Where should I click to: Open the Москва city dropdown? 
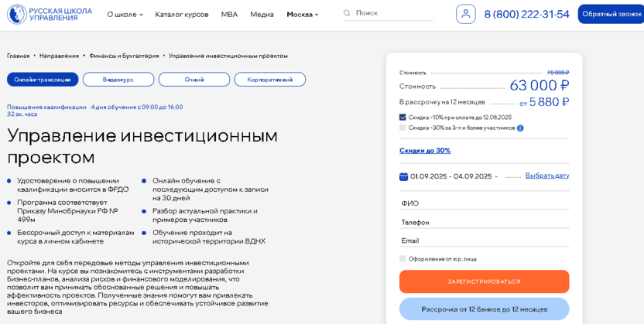pos(302,14)
